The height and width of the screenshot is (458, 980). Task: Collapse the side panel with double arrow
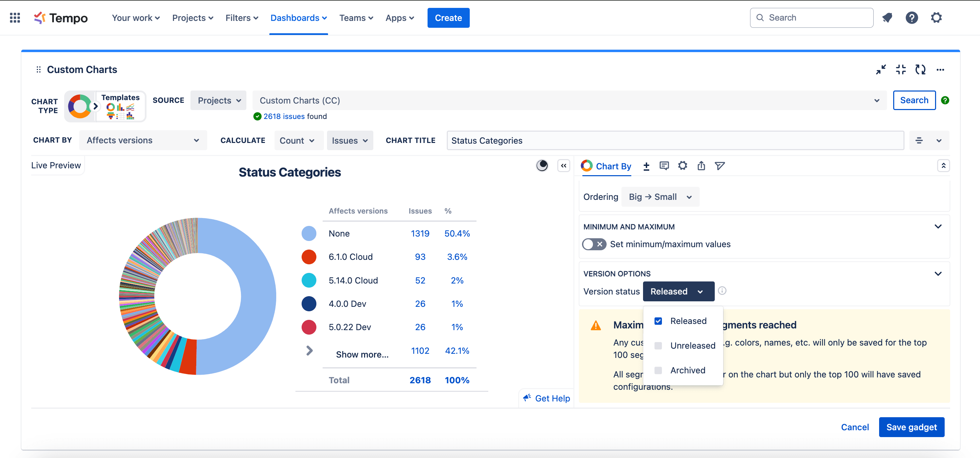(563, 166)
